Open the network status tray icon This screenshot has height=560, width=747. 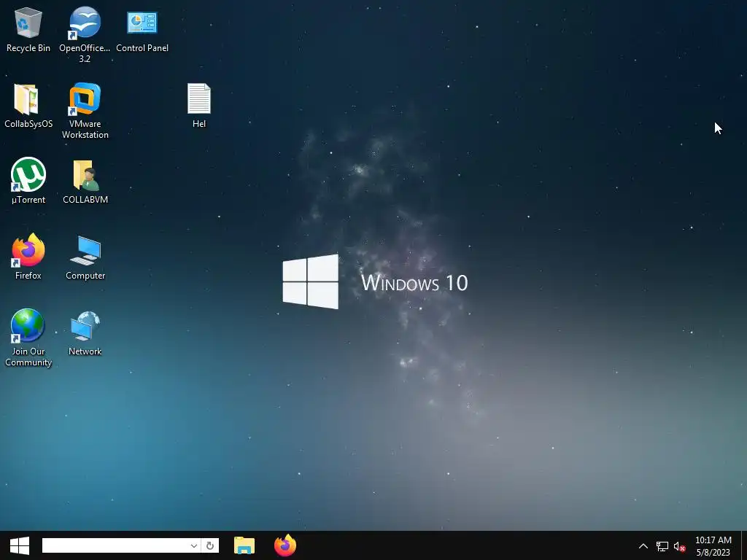click(662, 546)
